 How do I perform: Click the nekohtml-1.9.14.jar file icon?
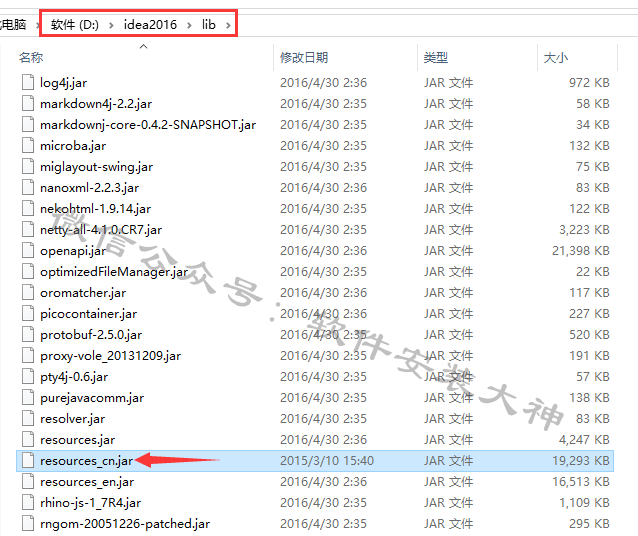[28, 208]
